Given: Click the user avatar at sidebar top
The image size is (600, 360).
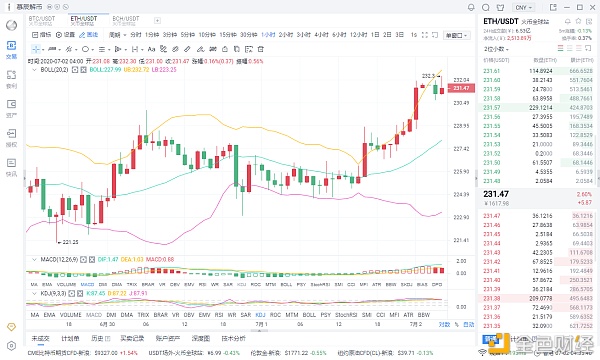Looking at the screenshot, I should 11,25.
